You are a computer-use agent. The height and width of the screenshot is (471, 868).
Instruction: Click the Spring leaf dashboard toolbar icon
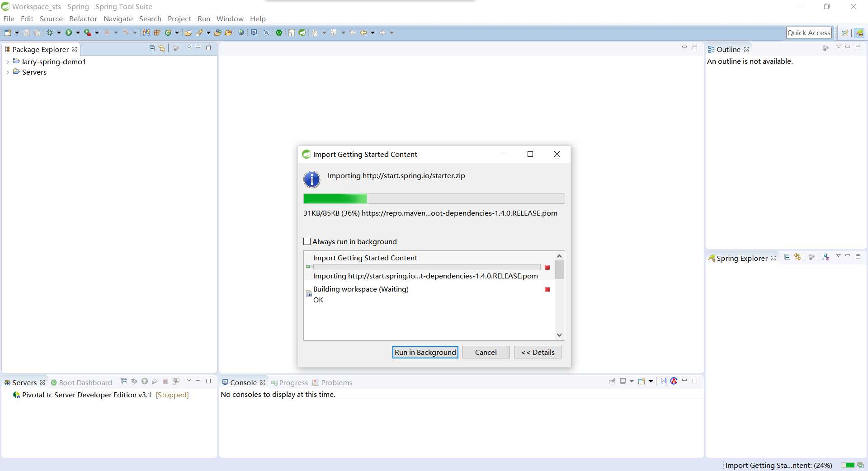302,33
